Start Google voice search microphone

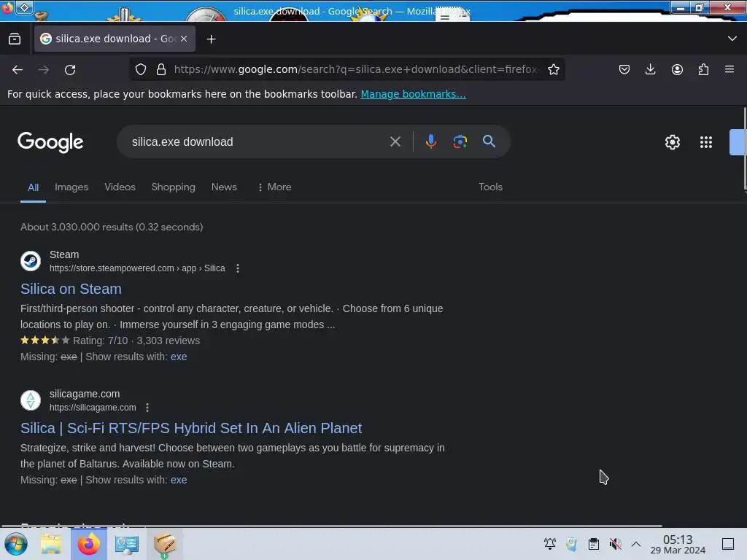430,141
